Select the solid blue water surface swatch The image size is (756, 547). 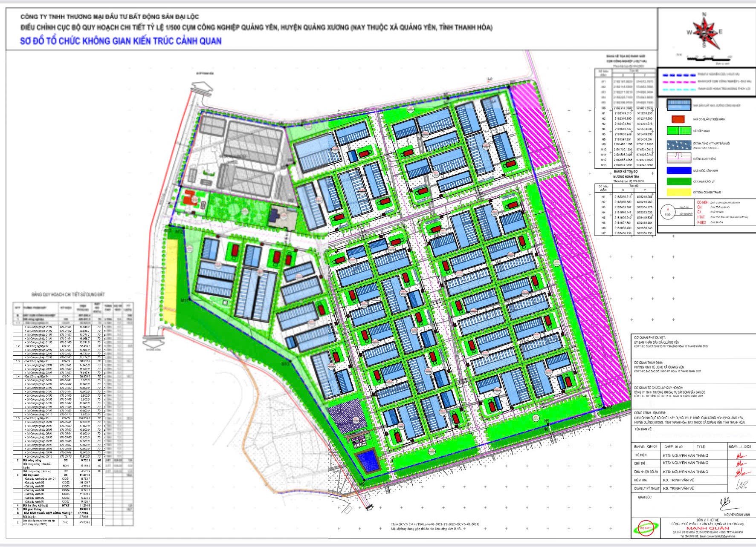click(679, 170)
